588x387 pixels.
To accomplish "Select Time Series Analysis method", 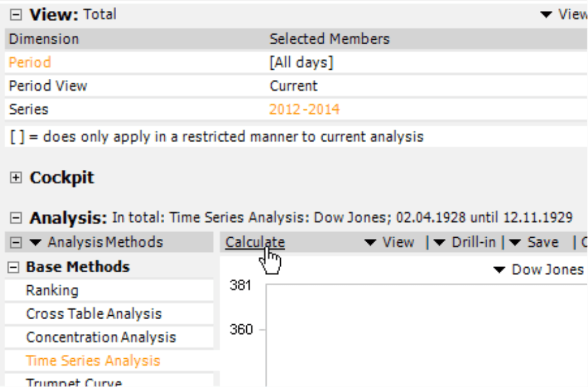I will point(93,360).
